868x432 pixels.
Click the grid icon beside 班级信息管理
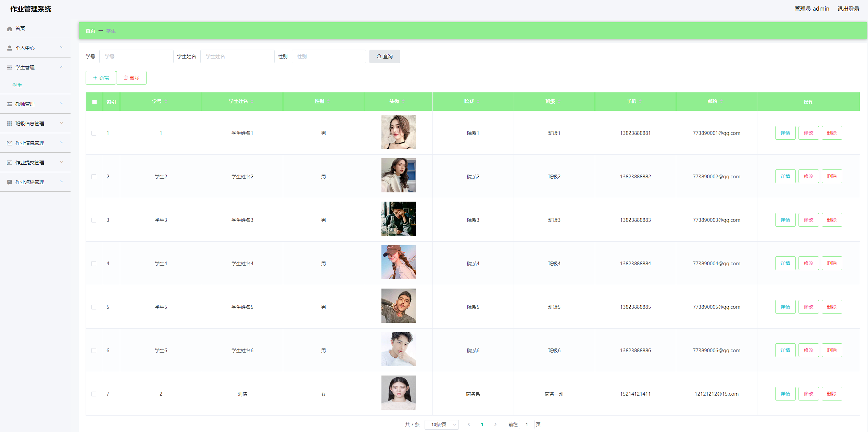pyautogui.click(x=10, y=124)
